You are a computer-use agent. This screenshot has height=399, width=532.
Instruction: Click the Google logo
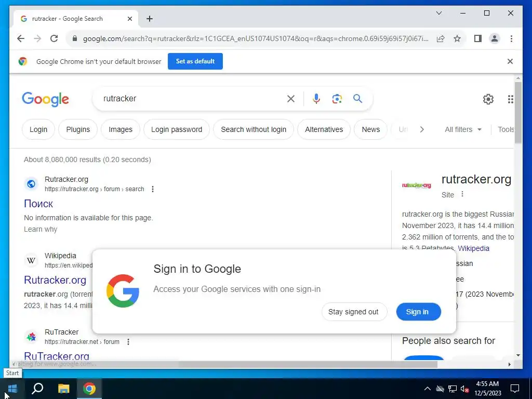[x=46, y=99]
